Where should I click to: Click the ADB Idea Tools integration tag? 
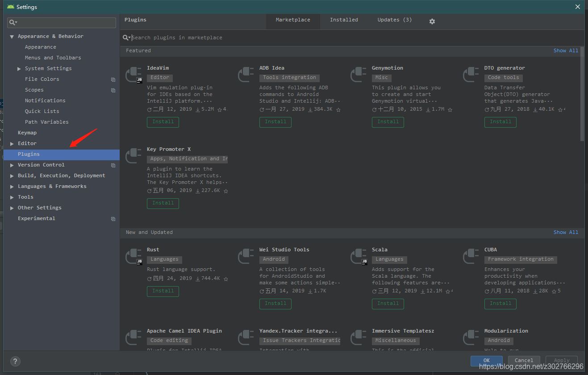coord(289,78)
